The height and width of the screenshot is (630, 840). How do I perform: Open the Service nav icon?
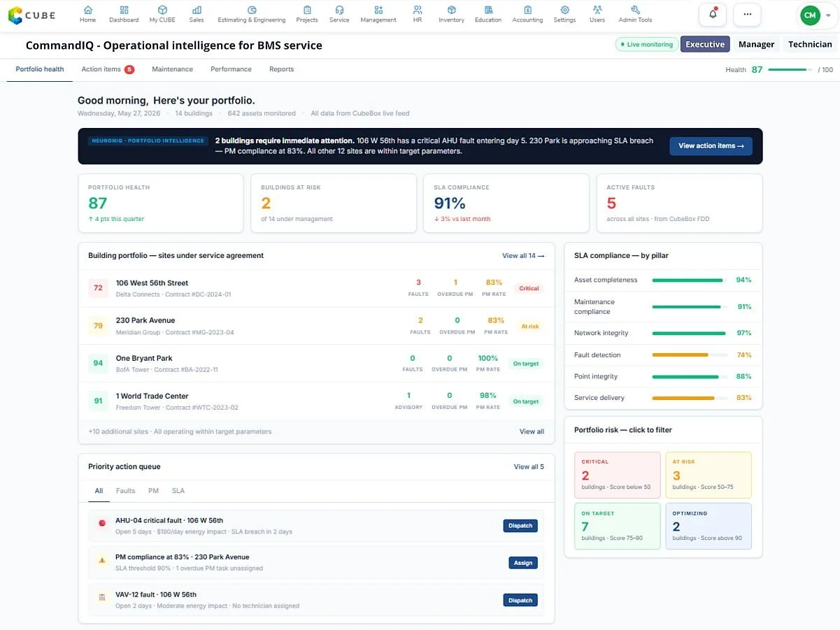click(339, 10)
